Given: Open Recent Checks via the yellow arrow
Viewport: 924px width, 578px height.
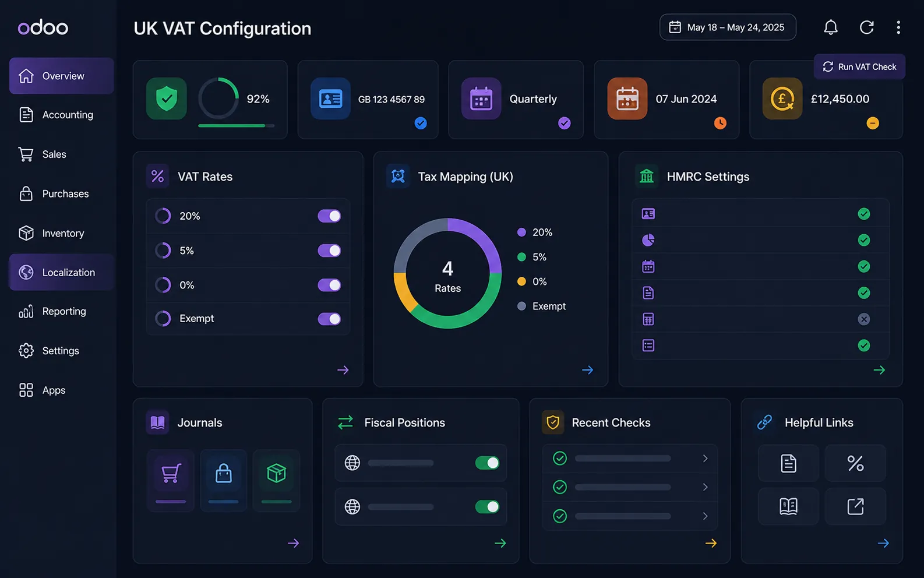Looking at the screenshot, I should [711, 543].
